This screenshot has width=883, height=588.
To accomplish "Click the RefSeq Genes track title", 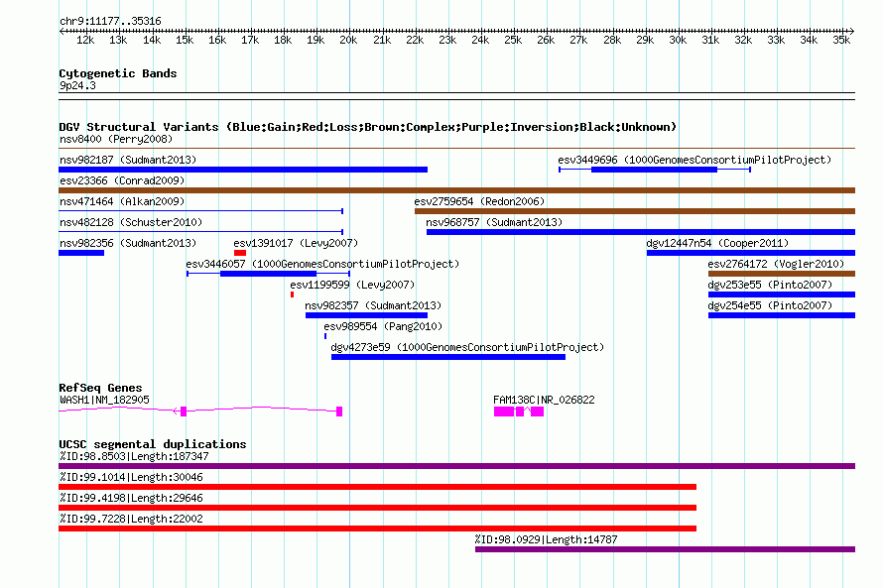I will (100, 388).
